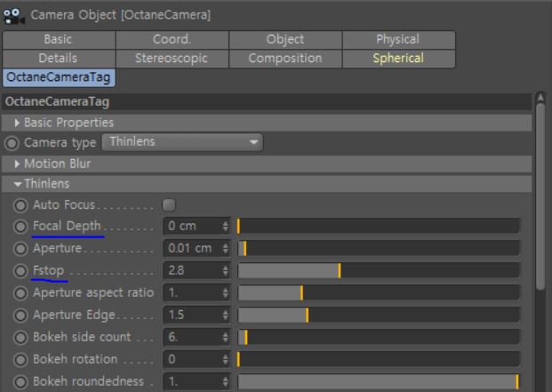Screen dimensions: 552x392
Task: Click the Aperture aspect ratio slider
Action: coord(379,292)
